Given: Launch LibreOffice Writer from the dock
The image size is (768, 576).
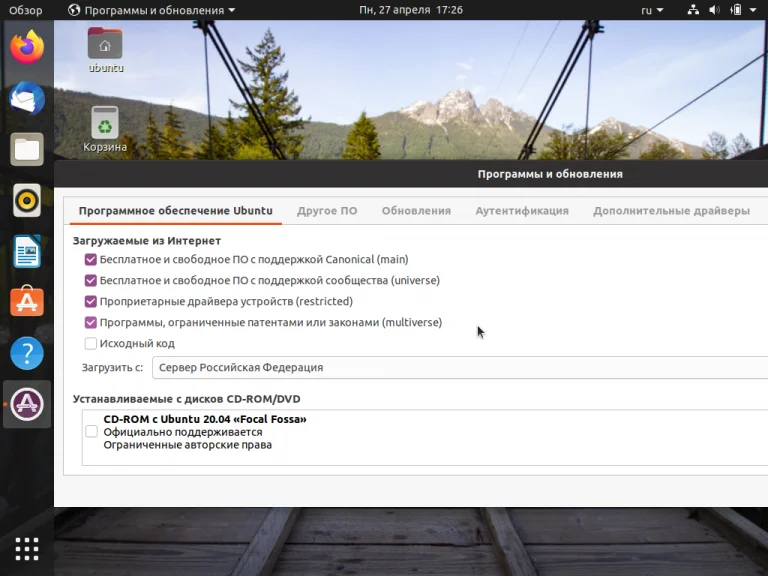Looking at the screenshot, I should (27, 251).
